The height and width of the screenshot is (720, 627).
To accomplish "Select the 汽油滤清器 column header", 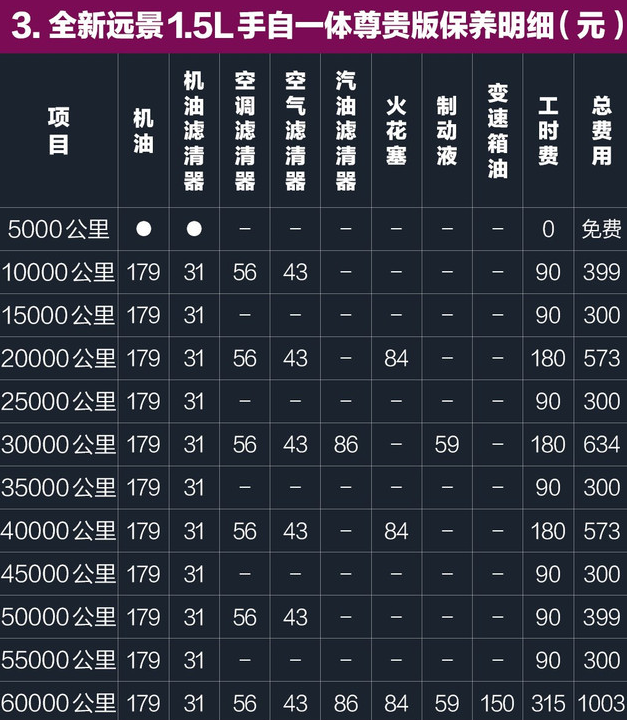I will [x=345, y=131].
